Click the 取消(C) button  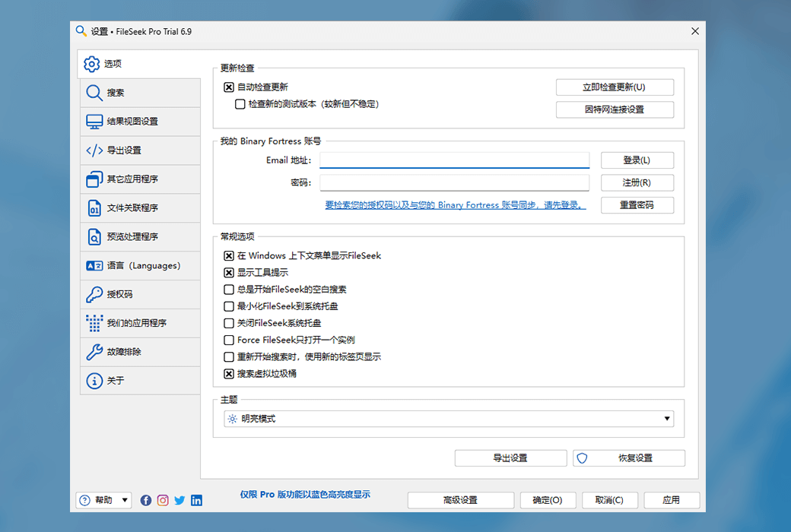[x=610, y=500]
